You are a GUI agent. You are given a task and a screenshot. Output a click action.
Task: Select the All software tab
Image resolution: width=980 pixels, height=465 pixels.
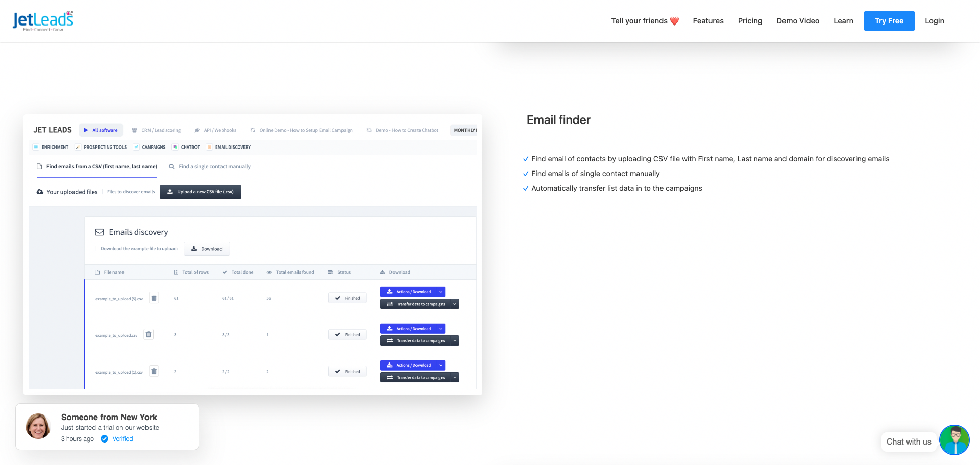click(101, 130)
